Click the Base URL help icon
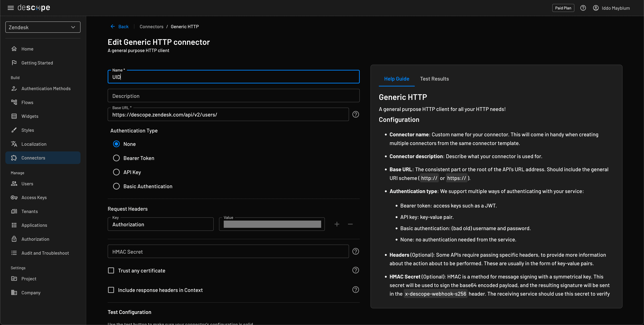The image size is (644, 325). click(356, 114)
